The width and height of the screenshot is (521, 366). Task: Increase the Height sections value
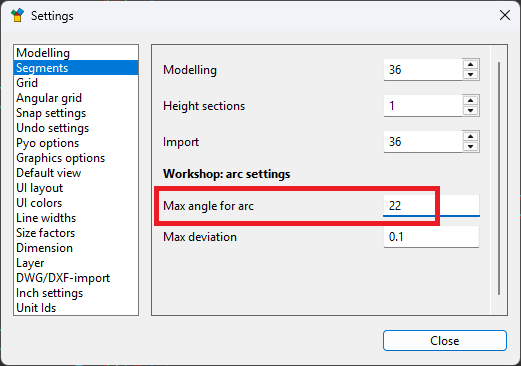point(470,101)
